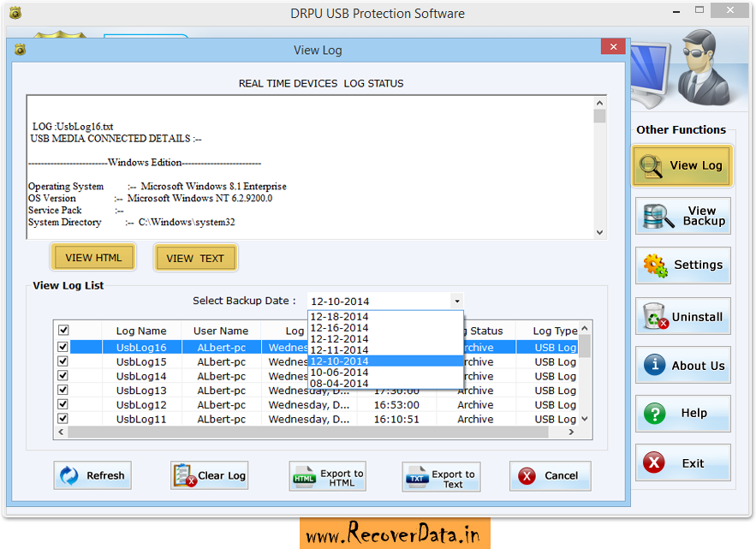Click the About Us button label
The height and width of the screenshot is (549, 756).
[698, 366]
